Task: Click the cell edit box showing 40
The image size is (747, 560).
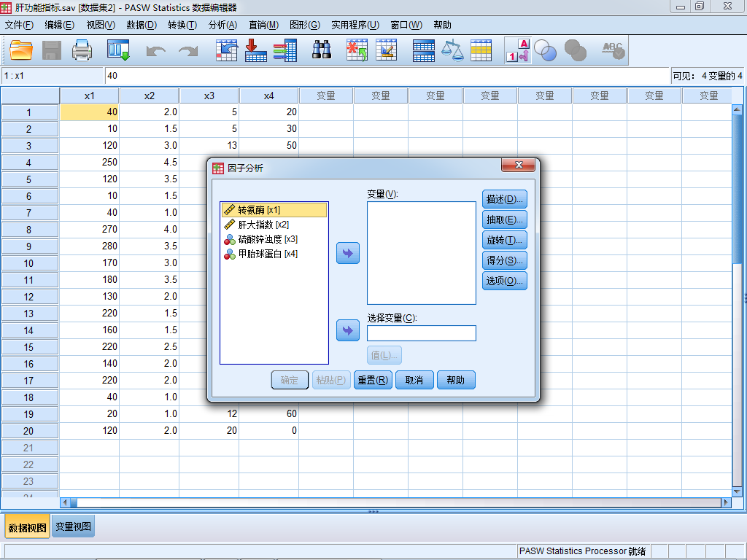Action: (387, 76)
